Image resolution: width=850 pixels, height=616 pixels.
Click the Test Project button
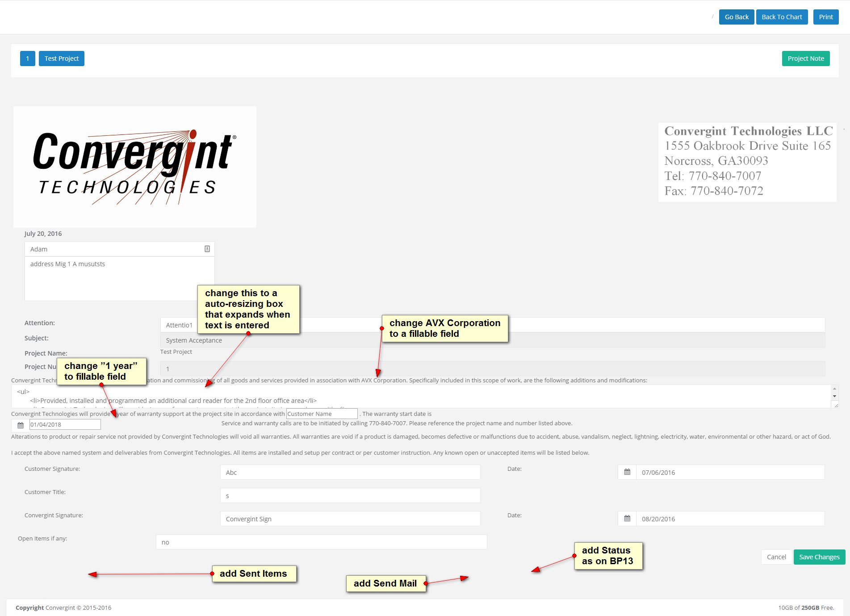pyautogui.click(x=62, y=59)
